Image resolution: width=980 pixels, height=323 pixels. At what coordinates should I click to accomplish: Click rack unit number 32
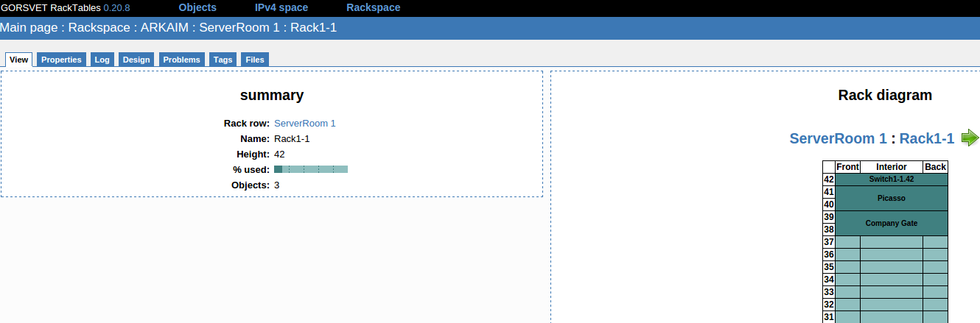point(829,305)
